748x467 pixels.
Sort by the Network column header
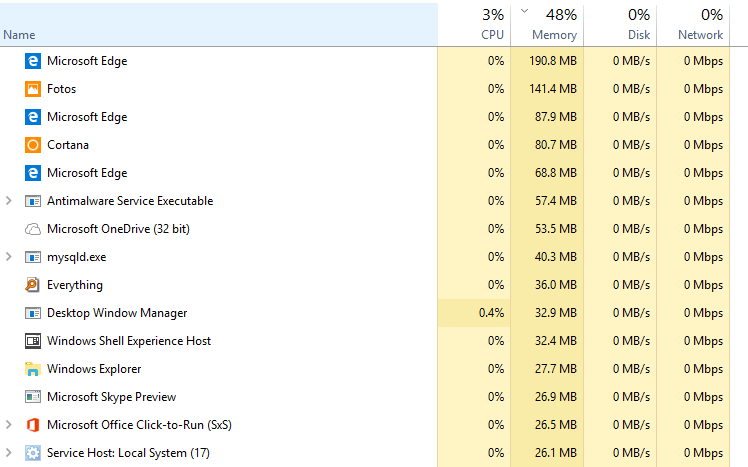(x=693, y=25)
